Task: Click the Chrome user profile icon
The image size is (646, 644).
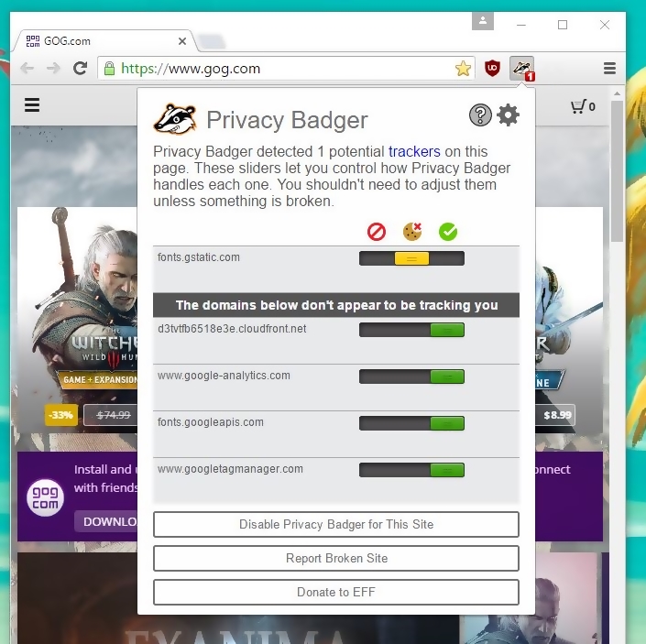Action: point(483,20)
